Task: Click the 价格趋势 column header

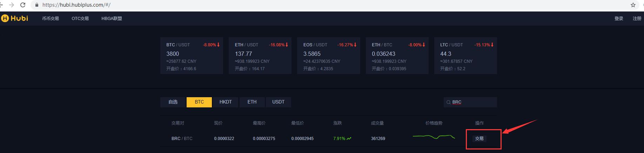Action: (434, 123)
